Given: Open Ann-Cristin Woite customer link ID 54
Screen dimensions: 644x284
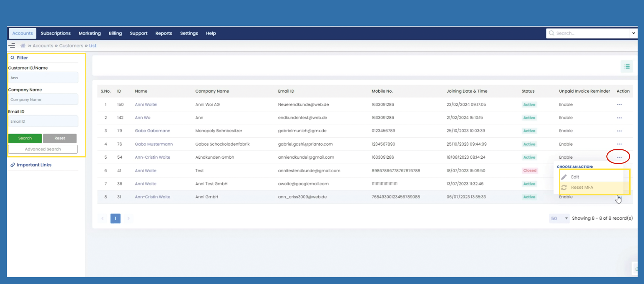Looking at the screenshot, I should click(153, 157).
